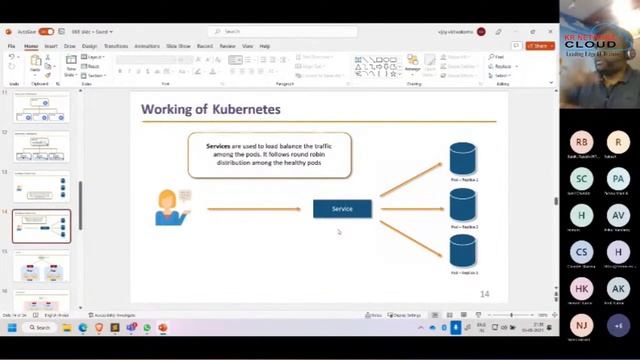
Task: Select slide 11 thumbnail
Action: pos(41,108)
